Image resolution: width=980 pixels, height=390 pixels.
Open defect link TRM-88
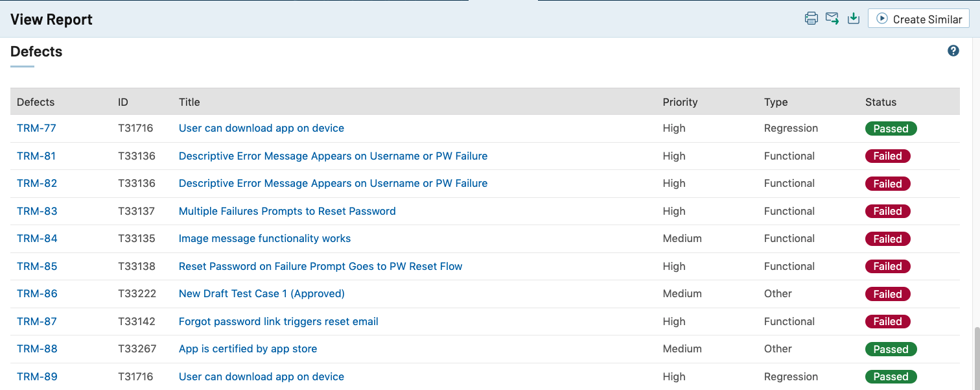37,349
